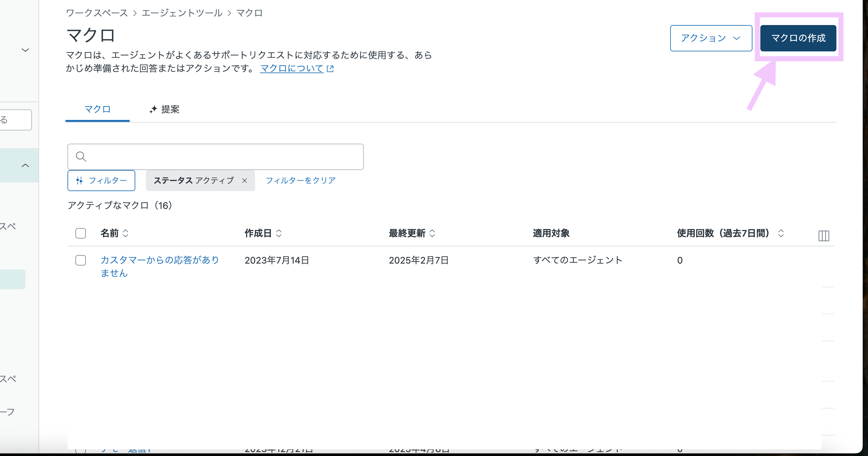This screenshot has width=868, height=456.
Task: Toggle the select-all macros checkbox
Action: coord(81,233)
